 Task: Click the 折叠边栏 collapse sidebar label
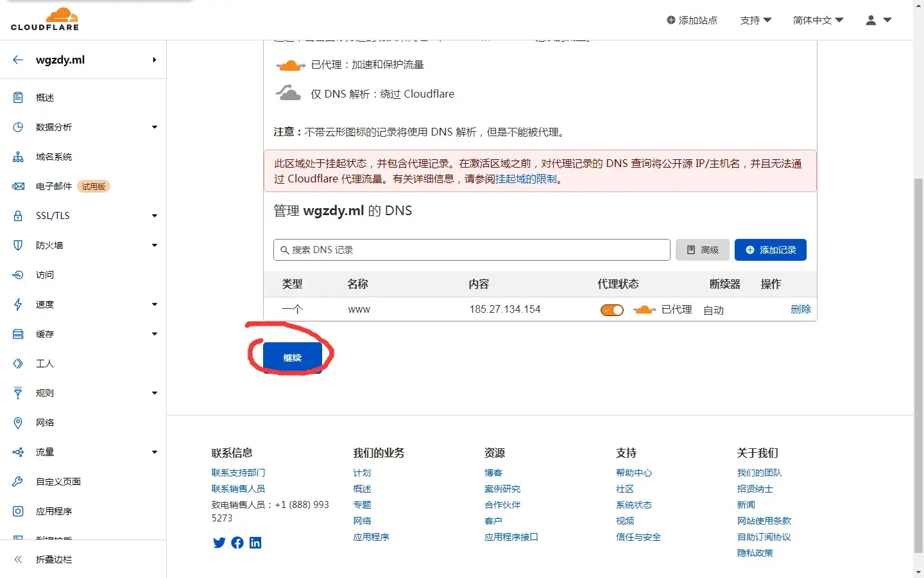coord(54,559)
